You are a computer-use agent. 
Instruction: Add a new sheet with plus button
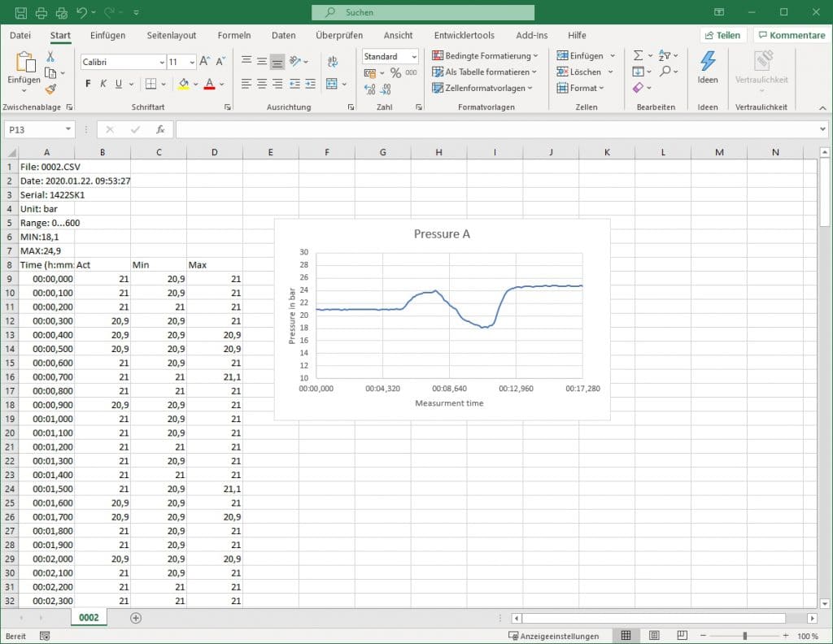(x=136, y=618)
